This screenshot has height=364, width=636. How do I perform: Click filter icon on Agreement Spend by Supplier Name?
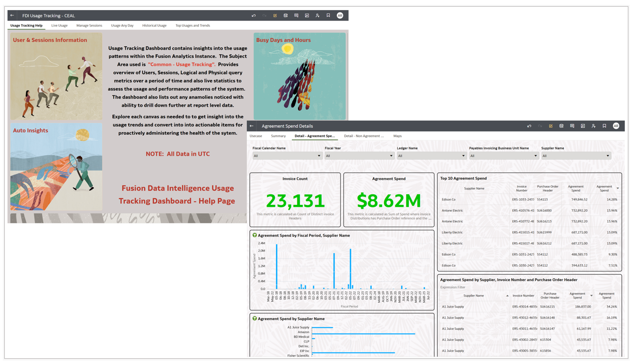(x=255, y=319)
